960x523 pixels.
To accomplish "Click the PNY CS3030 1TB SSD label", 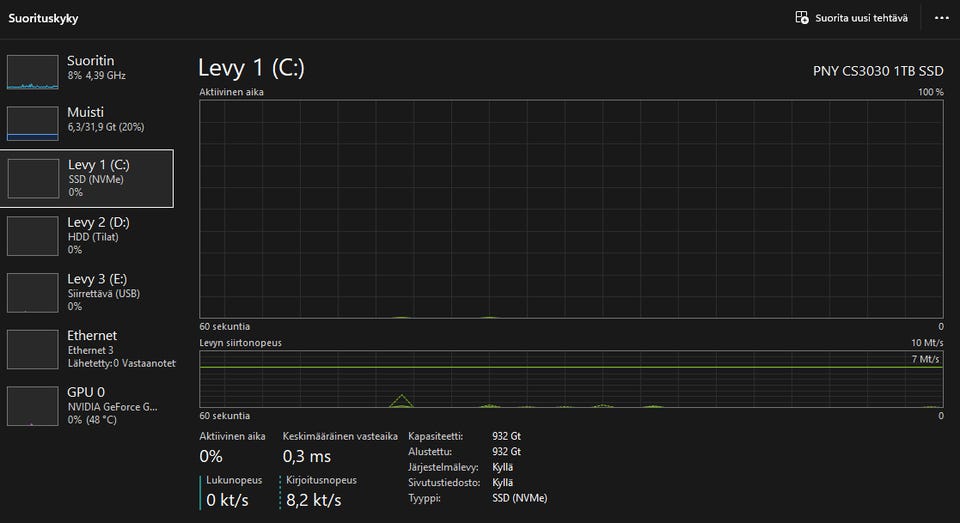I will tap(878, 71).
